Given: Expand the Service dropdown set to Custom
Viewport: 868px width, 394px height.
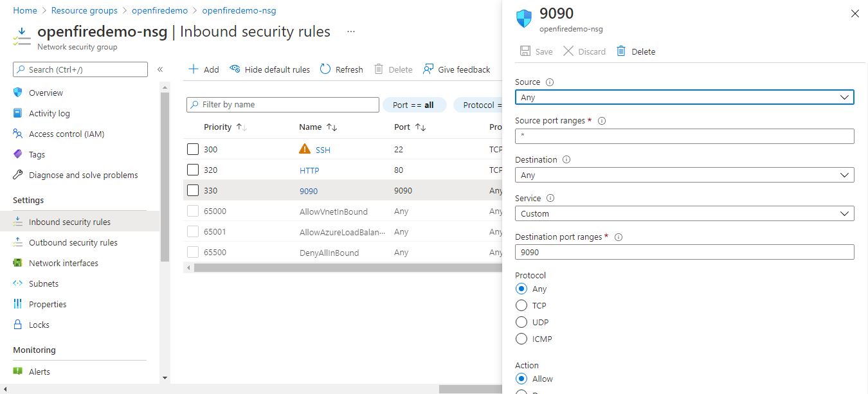Looking at the screenshot, I should tap(684, 213).
